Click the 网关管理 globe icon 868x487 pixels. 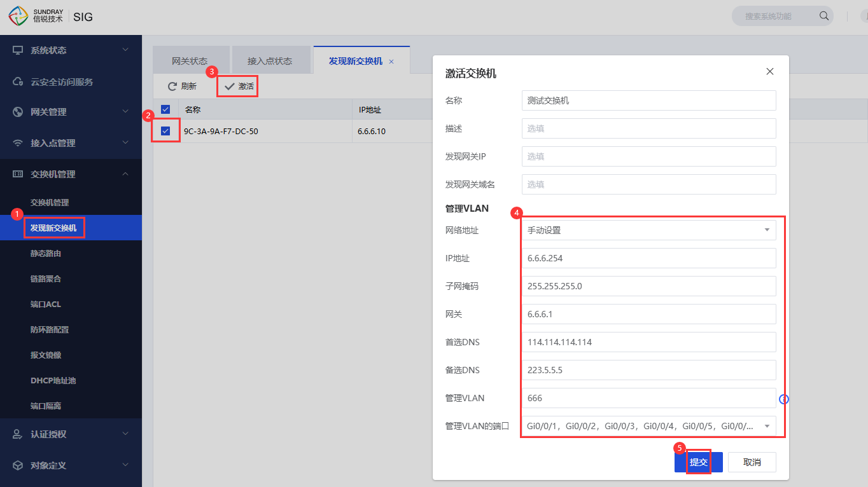18,112
